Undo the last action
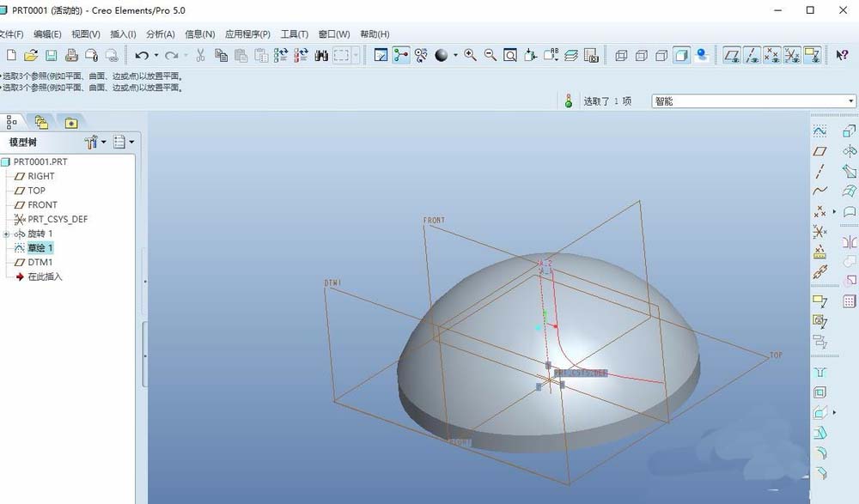Image resolution: width=859 pixels, height=504 pixels. 142,55
